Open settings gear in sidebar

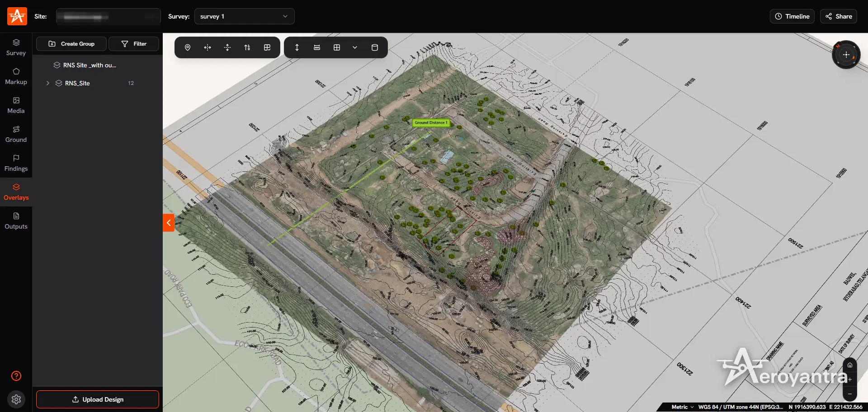[16, 399]
